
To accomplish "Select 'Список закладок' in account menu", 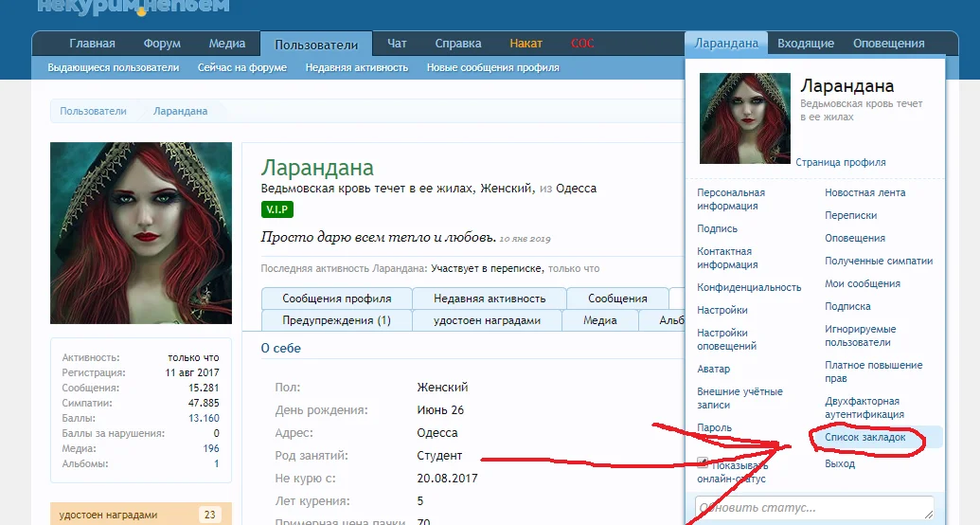I will (865, 438).
